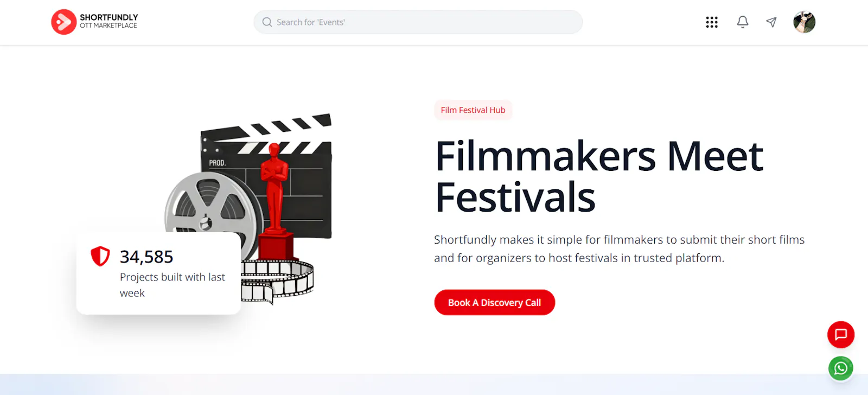Open notifications bell icon
Viewport: 868px width, 395px height.
click(743, 22)
